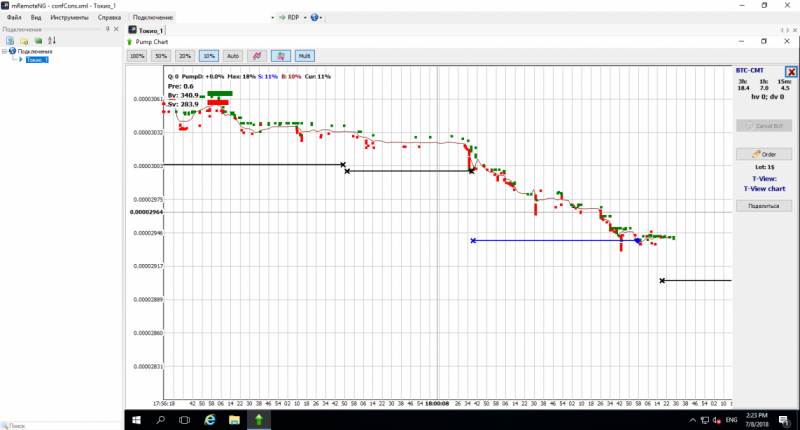The width and height of the screenshot is (800, 430).
Task: Click the B: 10% red label
Action: 291,77
